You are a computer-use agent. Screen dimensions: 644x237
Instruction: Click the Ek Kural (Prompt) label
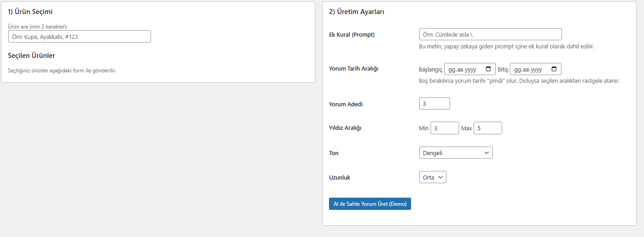click(x=352, y=34)
